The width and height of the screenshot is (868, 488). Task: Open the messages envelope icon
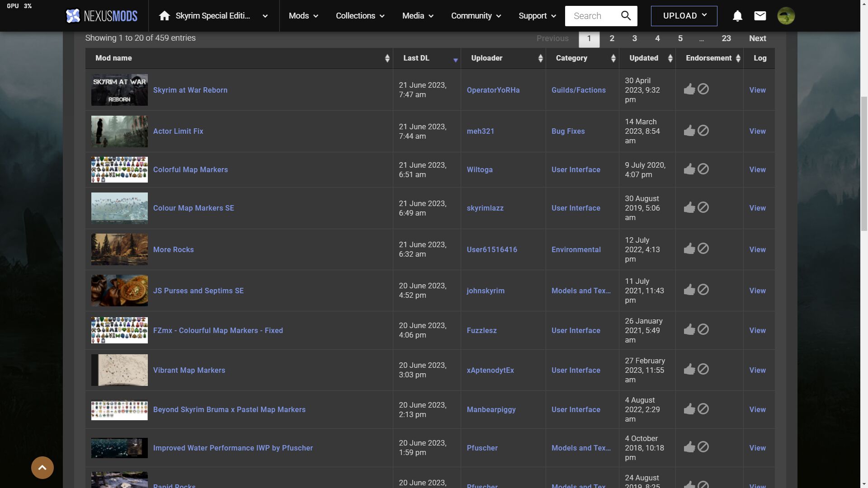[x=760, y=16]
